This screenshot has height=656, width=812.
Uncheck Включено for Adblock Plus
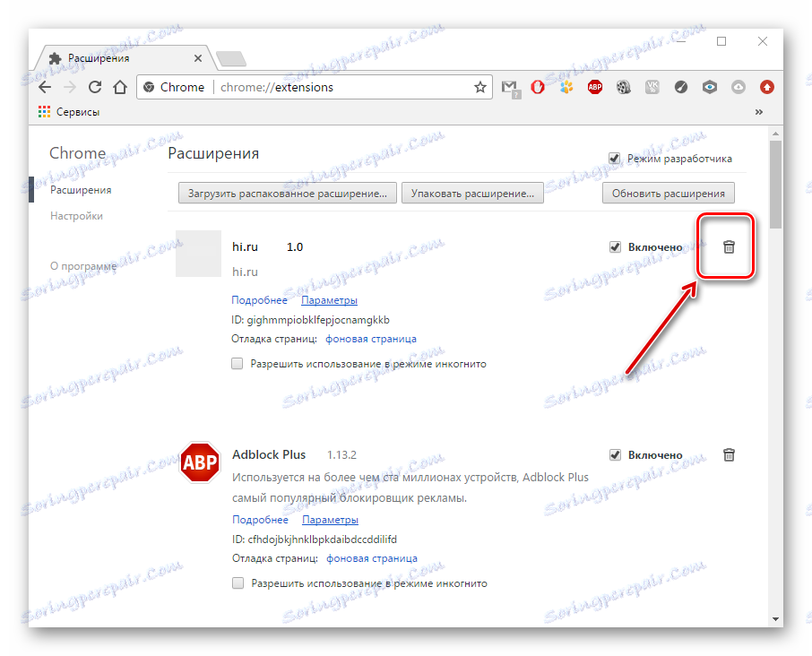point(615,454)
